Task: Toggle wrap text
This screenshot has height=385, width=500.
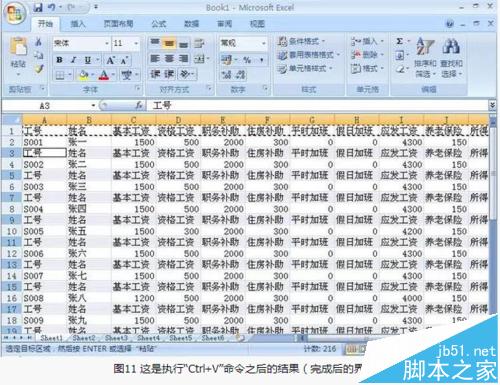Action: click(x=199, y=43)
